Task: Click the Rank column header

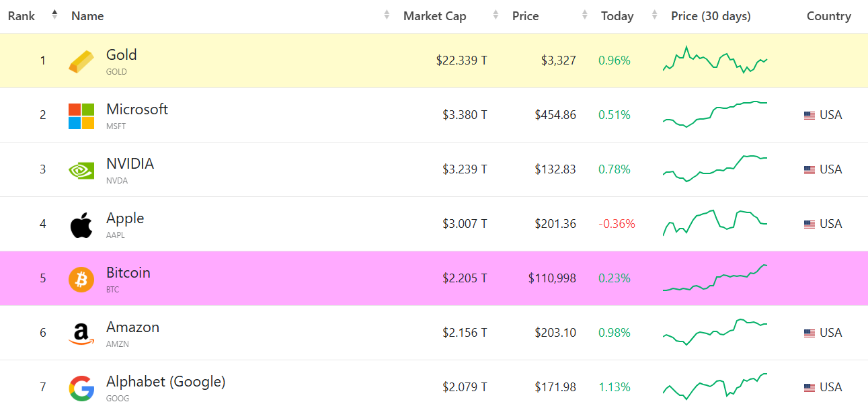Action: [22, 16]
